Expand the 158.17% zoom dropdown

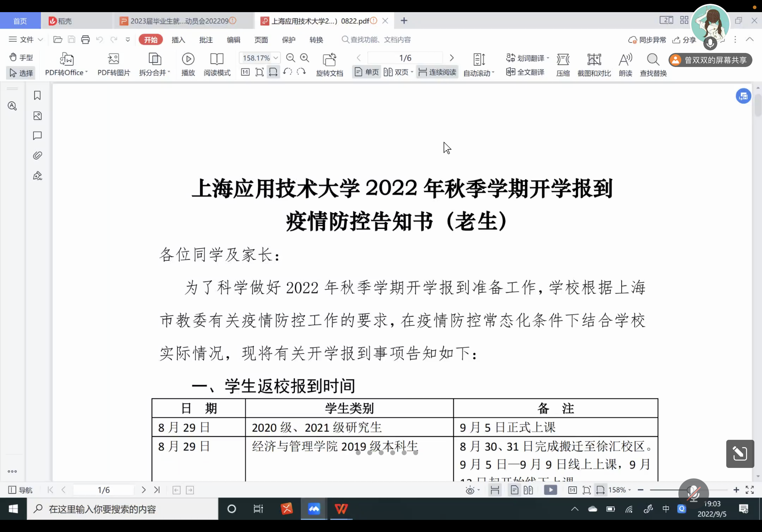coord(276,58)
